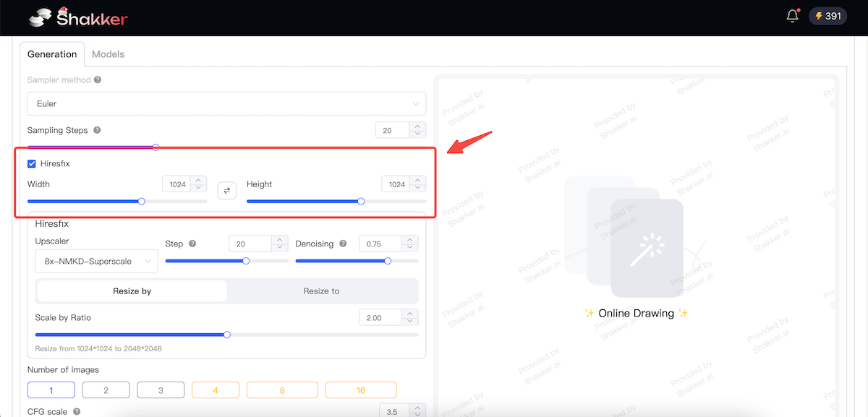Screen dimensions: 868x417
Task: Expand the 8x-NMKD-Superscale upscaler dropdown
Action: click(x=96, y=261)
